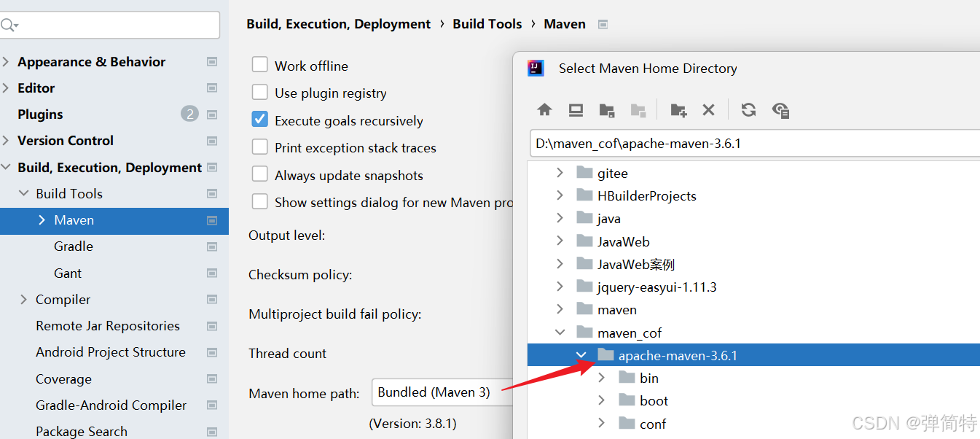Expand the Editor settings section
The width and height of the screenshot is (980, 439).
point(6,88)
